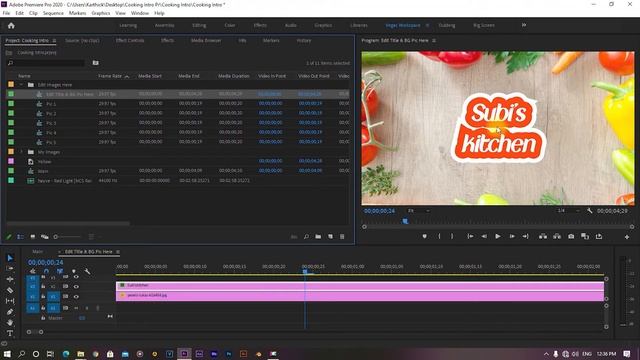Open the Program monitor settings wrench
The height and width of the screenshot is (360, 640).
[589, 211]
